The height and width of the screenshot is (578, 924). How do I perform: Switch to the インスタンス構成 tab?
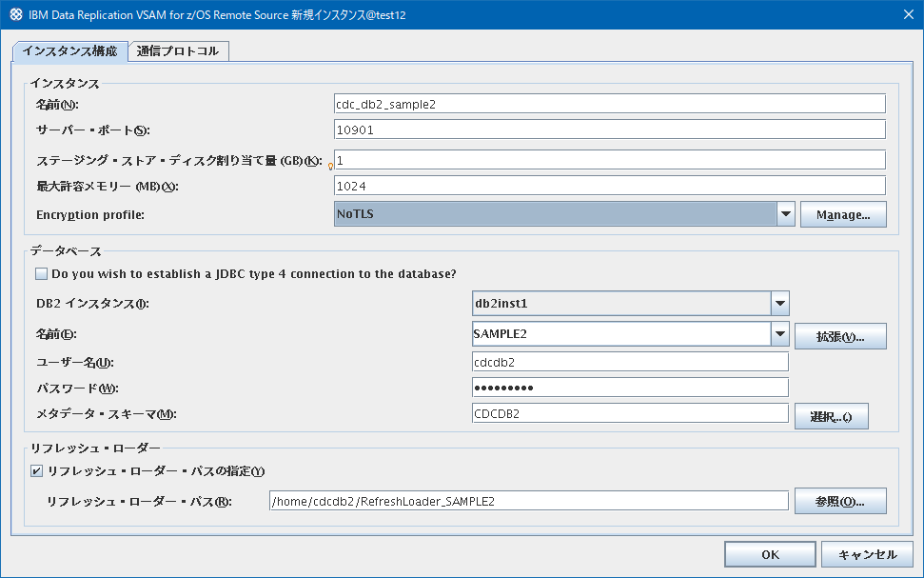tap(69, 51)
